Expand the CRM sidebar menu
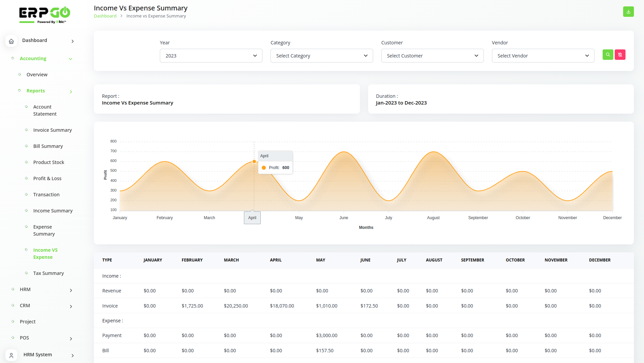This screenshot has height=363, width=644. [x=42, y=306]
